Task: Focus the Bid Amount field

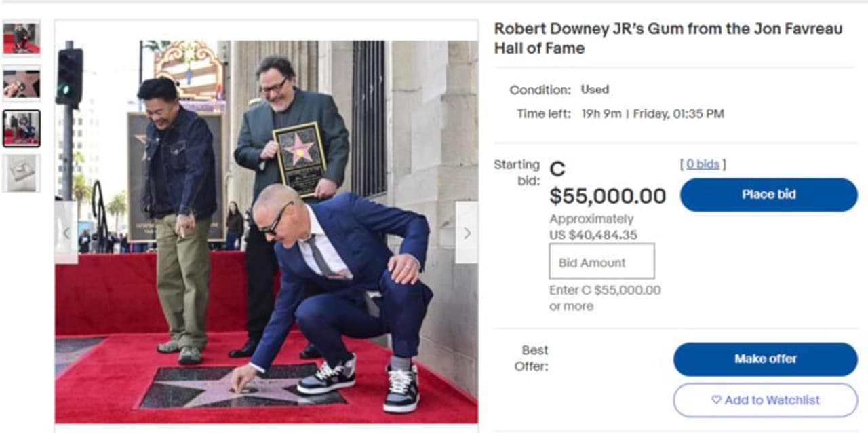Action: [x=601, y=261]
